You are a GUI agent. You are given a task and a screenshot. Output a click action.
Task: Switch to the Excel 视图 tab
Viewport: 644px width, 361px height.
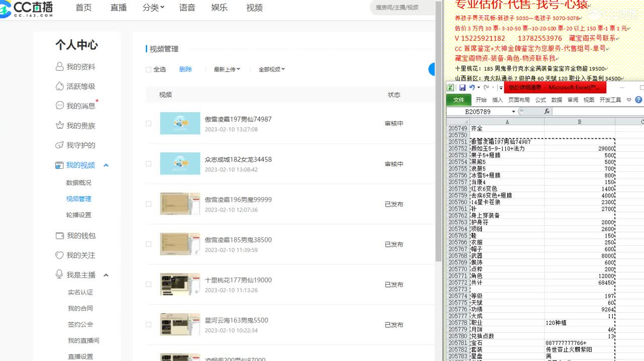pos(589,100)
